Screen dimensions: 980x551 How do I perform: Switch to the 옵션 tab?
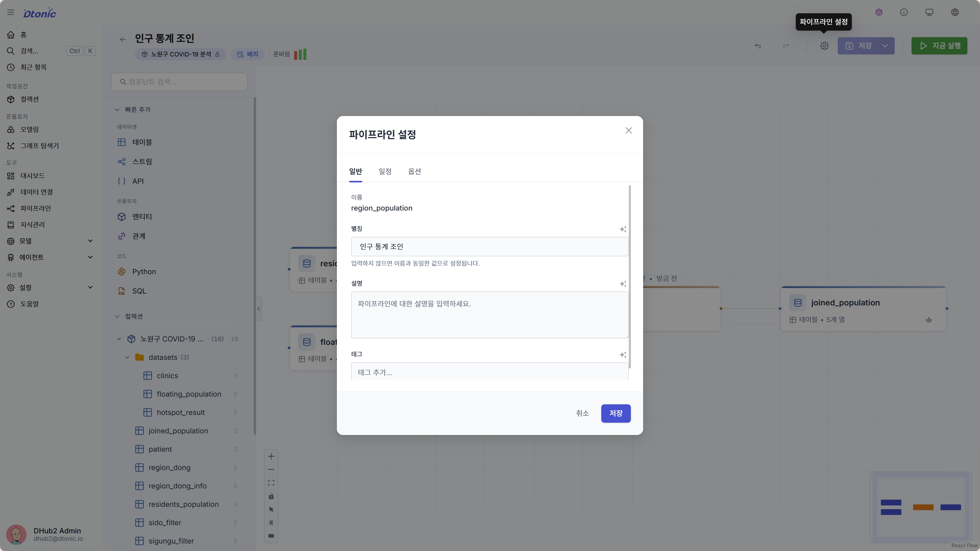click(x=414, y=171)
